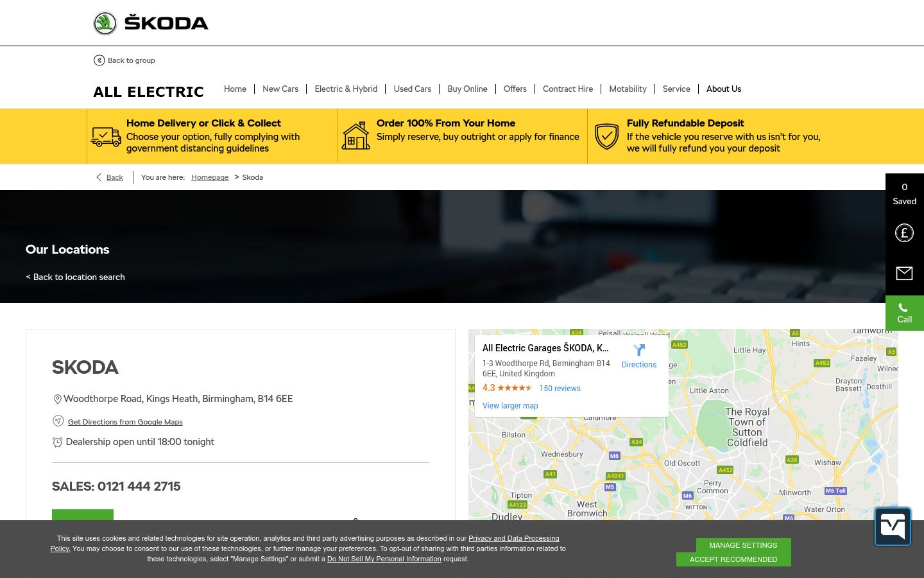Click Fully Refundable Deposit heading
Viewport: 924px width, 578px height.
pyautogui.click(x=685, y=123)
